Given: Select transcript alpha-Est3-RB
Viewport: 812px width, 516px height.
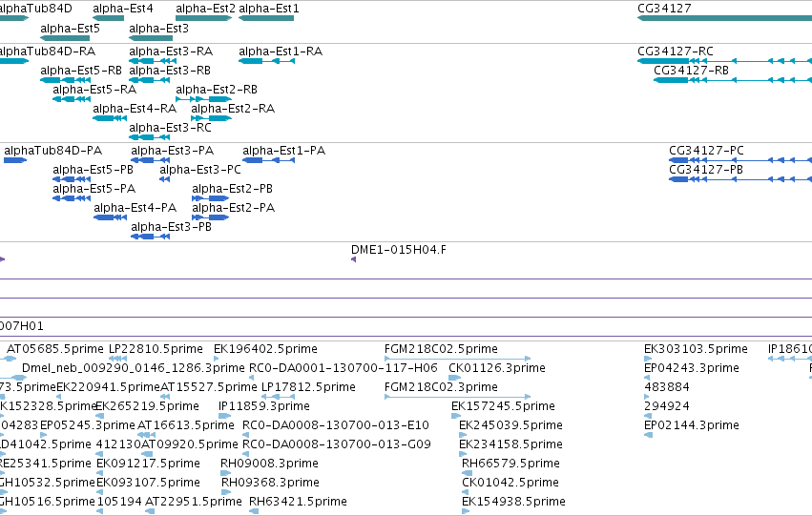Looking at the screenshot, I should point(149,80).
